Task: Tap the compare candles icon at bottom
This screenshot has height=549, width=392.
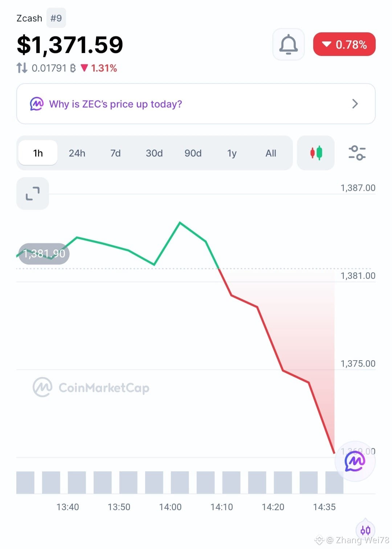Action: click(x=366, y=530)
